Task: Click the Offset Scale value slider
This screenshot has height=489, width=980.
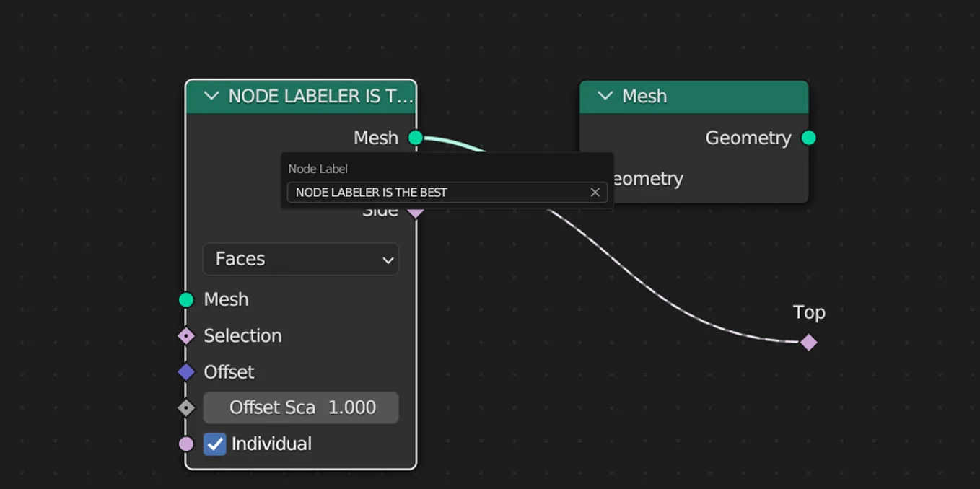Action: pos(301,407)
